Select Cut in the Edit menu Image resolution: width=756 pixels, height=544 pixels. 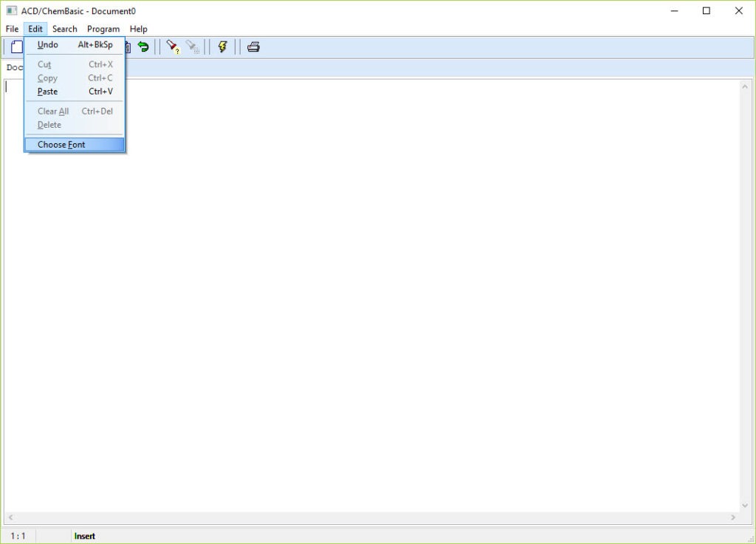pyautogui.click(x=75, y=64)
